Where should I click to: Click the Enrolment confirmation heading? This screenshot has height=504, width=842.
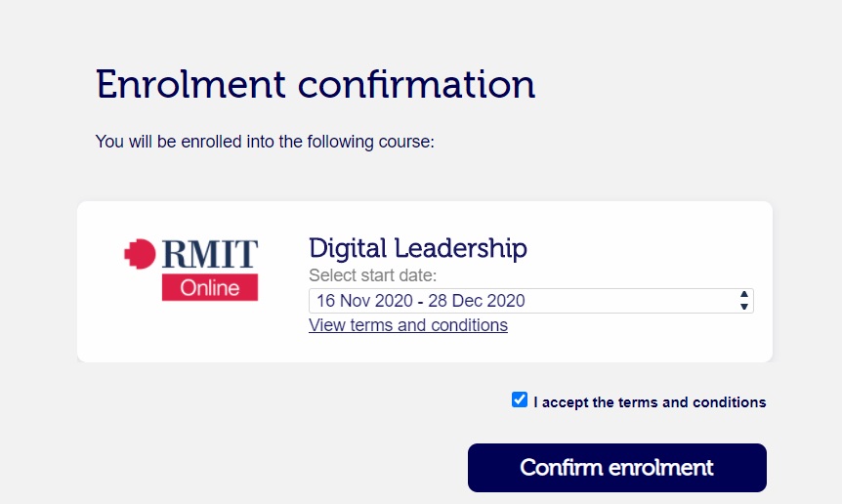(316, 85)
